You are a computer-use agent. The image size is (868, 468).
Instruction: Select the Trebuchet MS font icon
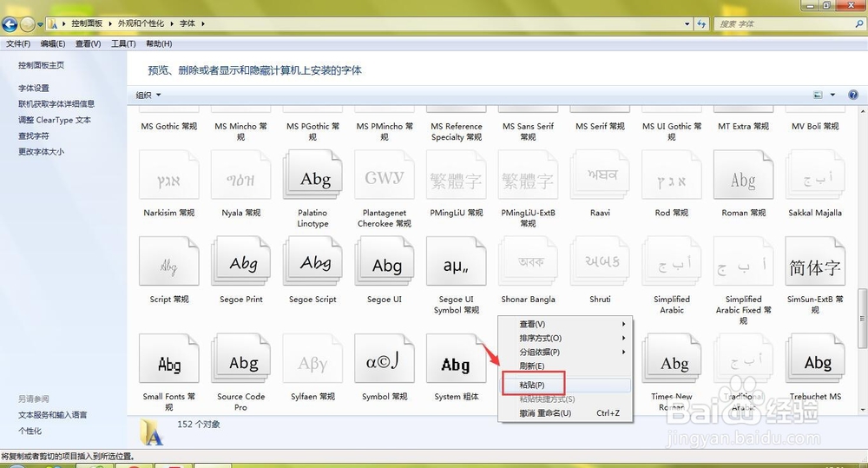815,359
